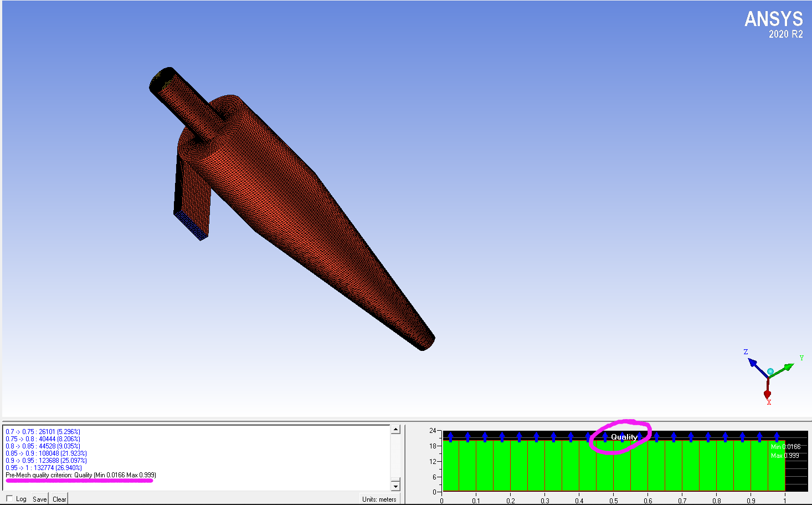The image size is (812, 505).
Task: Click the cyan sphere on orientation triad
Action: pyautogui.click(x=770, y=371)
